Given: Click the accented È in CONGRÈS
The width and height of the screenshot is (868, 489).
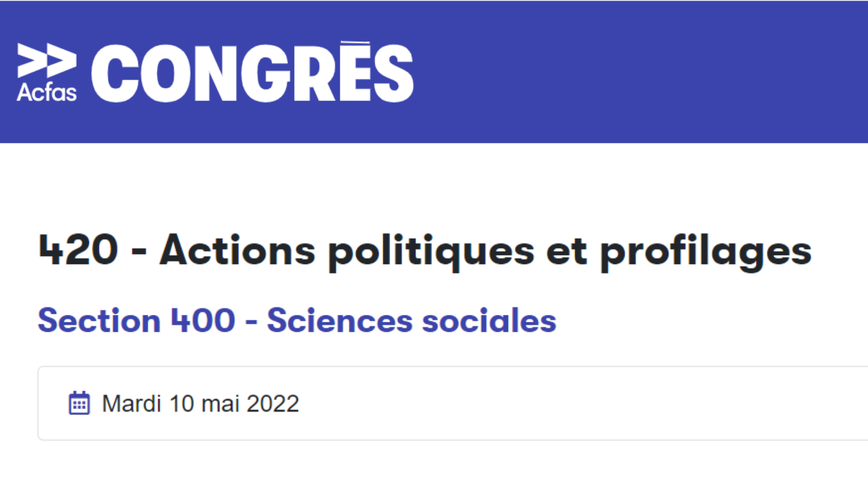Looking at the screenshot, I should [354, 71].
